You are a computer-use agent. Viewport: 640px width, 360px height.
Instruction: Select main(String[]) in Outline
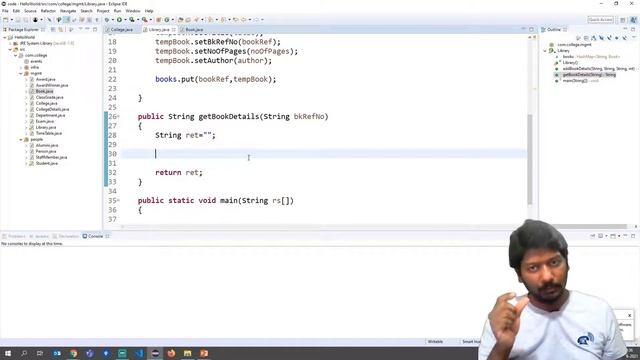click(x=580, y=81)
